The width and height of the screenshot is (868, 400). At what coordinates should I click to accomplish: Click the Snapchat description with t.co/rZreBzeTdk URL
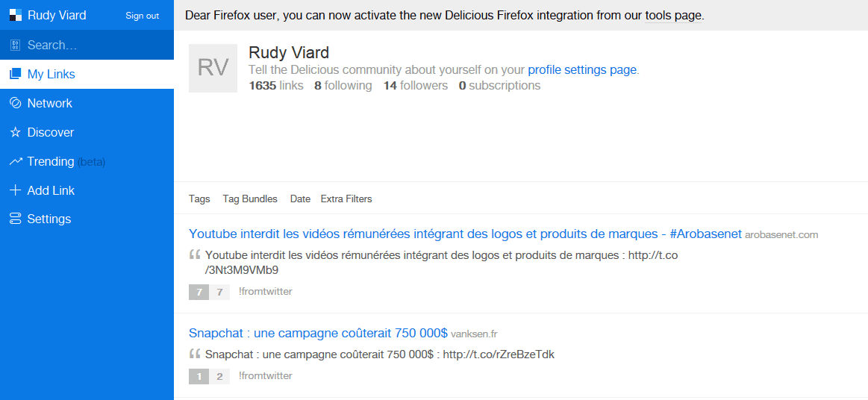[380, 354]
